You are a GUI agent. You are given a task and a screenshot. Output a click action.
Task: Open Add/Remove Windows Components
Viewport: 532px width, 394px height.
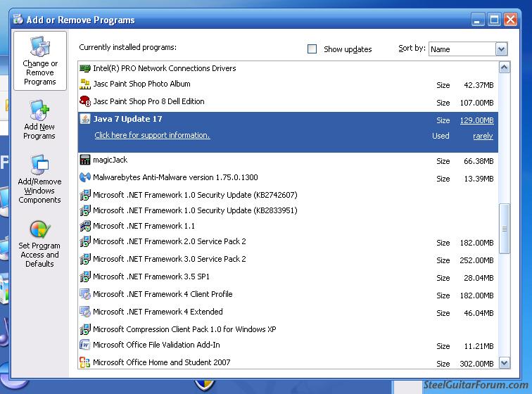coord(39,179)
